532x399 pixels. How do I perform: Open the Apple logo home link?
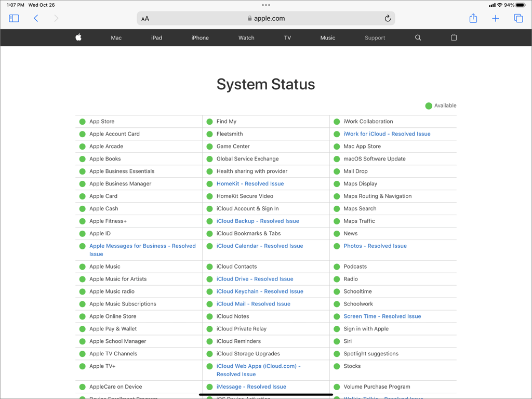[78, 37]
